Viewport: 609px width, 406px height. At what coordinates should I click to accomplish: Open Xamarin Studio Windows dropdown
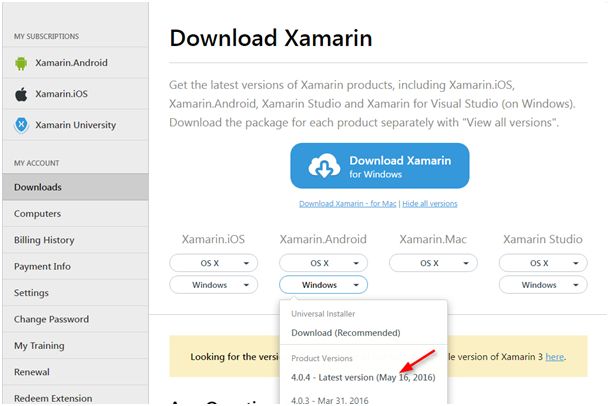click(543, 285)
